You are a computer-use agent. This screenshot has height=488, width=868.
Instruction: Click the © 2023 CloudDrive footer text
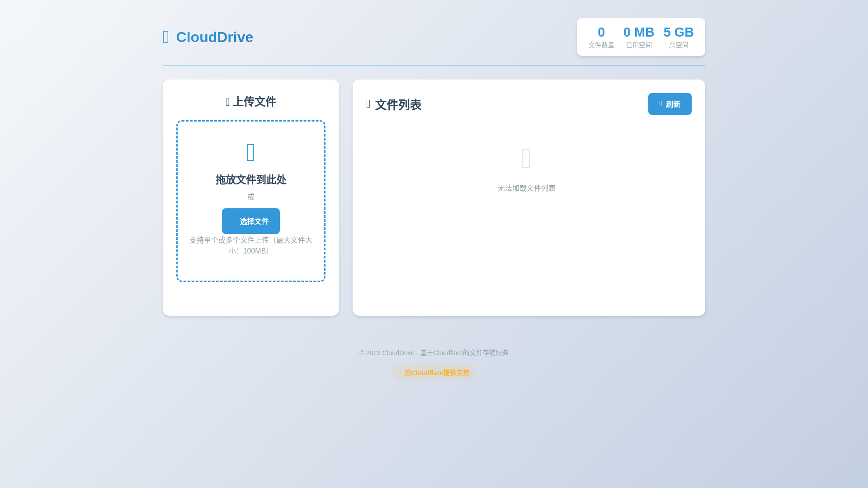point(434,353)
